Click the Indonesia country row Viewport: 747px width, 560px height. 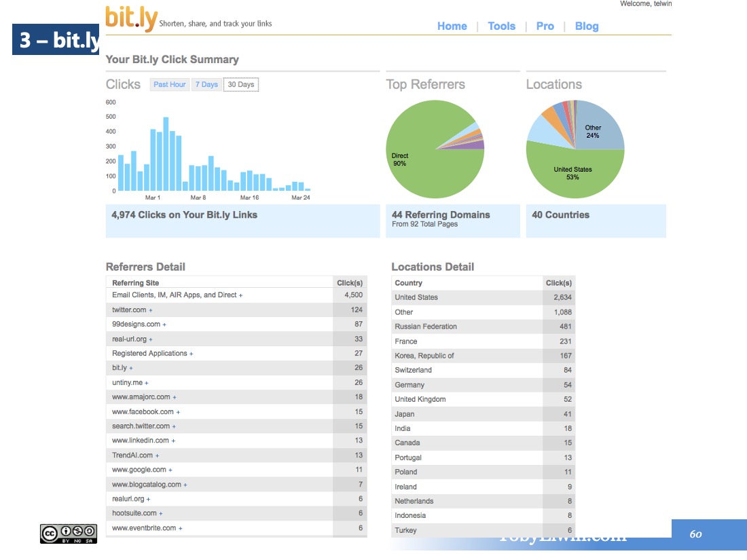coord(483,515)
